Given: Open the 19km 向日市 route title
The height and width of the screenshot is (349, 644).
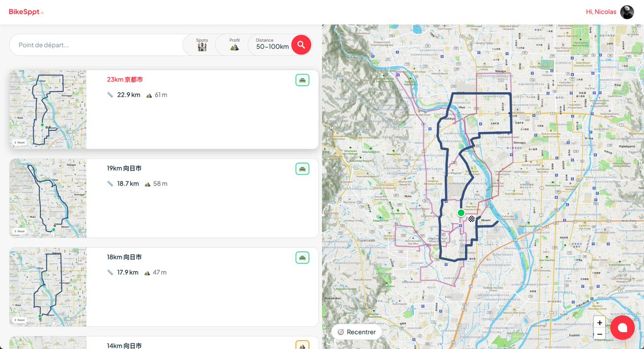Looking at the screenshot, I should [x=124, y=168].
